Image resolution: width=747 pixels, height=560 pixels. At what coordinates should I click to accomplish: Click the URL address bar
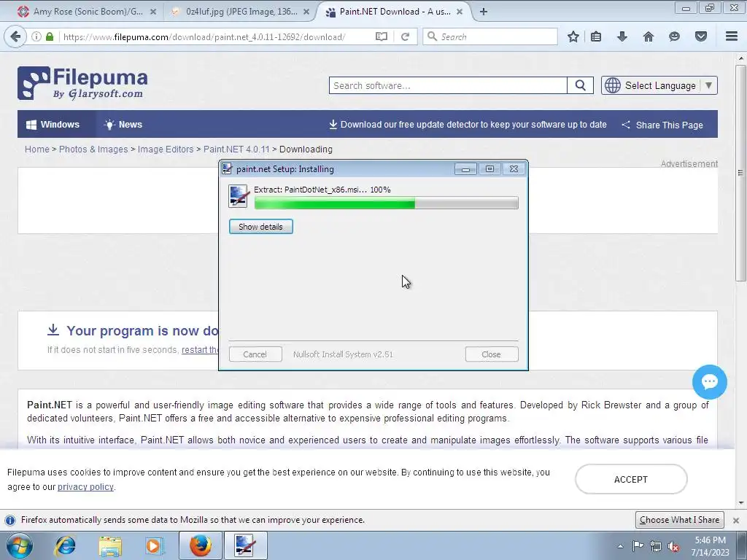click(217, 36)
